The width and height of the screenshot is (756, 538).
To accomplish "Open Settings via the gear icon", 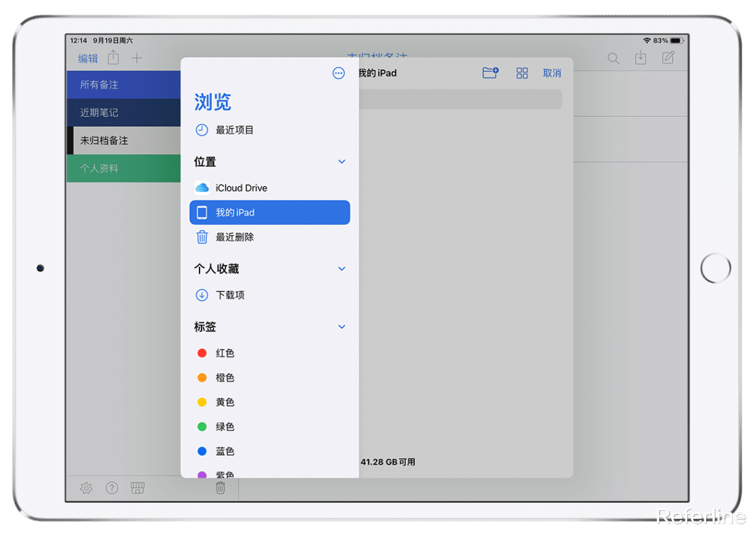I will click(85, 488).
